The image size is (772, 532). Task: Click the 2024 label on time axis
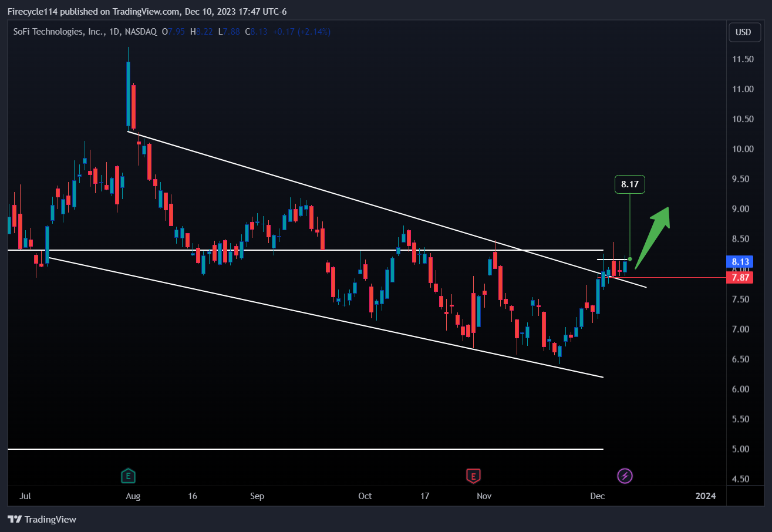706,496
